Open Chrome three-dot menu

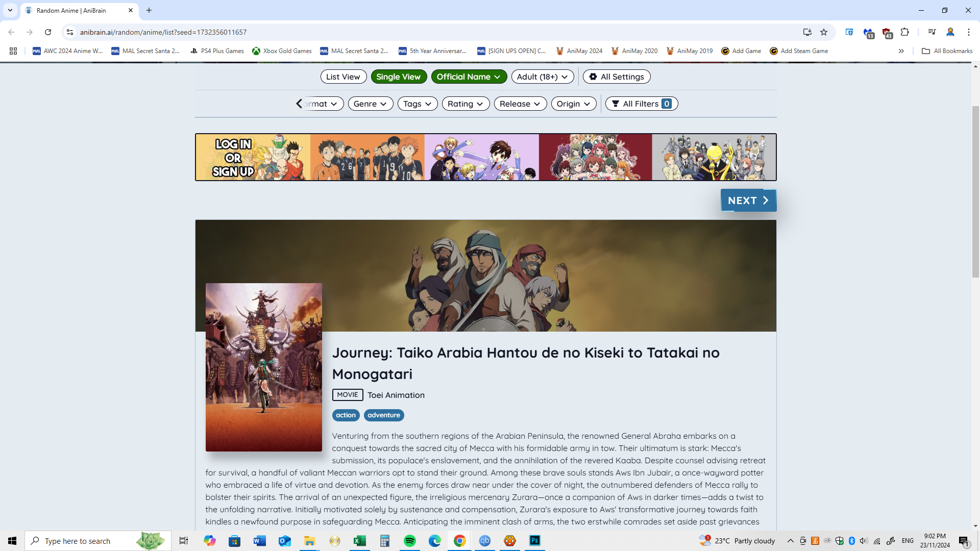pyautogui.click(x=968, y=32)
